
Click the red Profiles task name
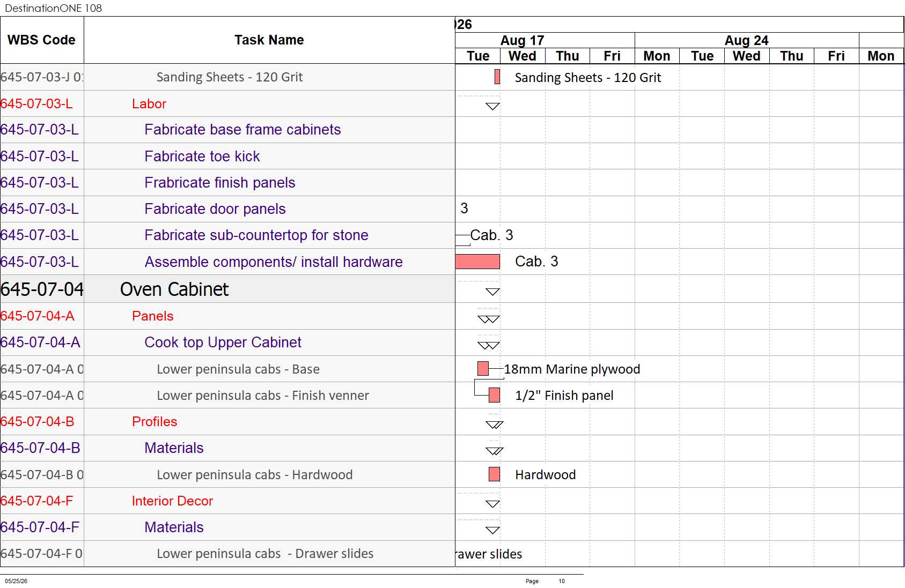pos(154,421)
